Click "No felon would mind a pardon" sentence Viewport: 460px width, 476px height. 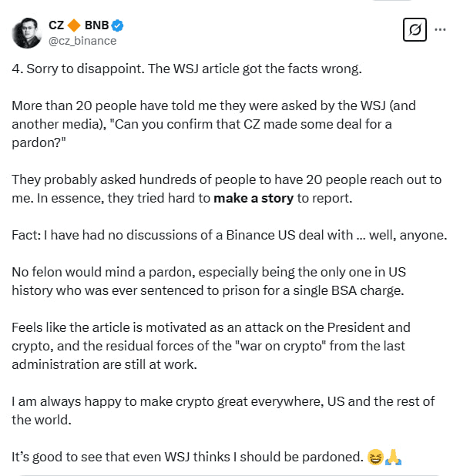209,281
